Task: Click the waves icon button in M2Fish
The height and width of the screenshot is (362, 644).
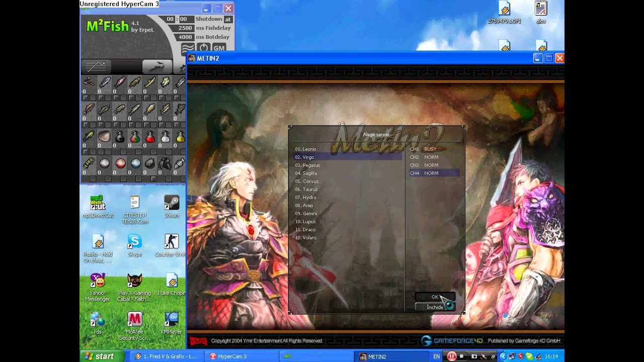Action: point(188,48)
